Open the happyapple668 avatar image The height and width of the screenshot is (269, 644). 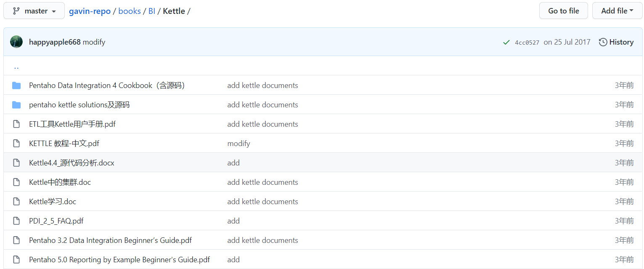[x=16, y=42]
